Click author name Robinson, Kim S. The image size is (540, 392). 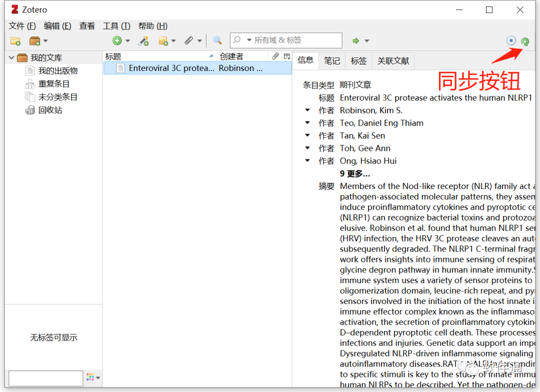[x=371, y=110]
